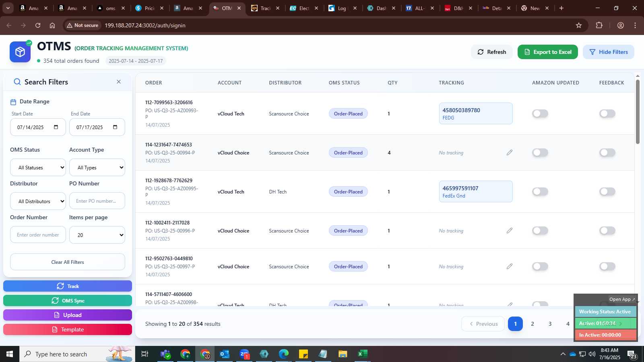Image resolution: width=644 pixels, height=362 pixels.
Task: Go to browser home page
Action: (52, 25)
